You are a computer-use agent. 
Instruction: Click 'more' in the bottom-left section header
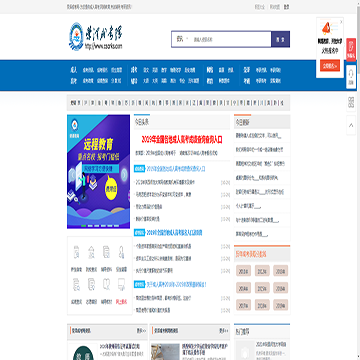tap(141, 331)
